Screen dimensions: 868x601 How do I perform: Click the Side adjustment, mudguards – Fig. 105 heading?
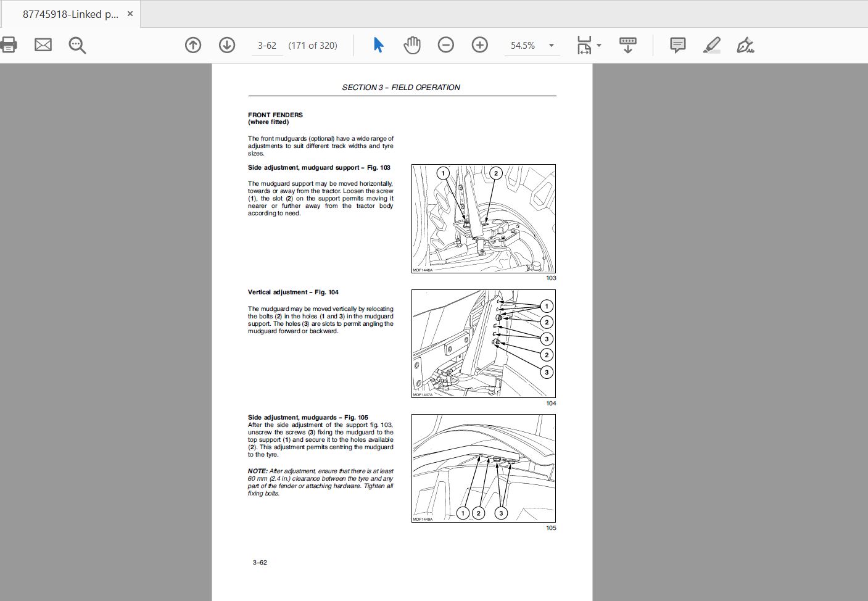[308, 418]
